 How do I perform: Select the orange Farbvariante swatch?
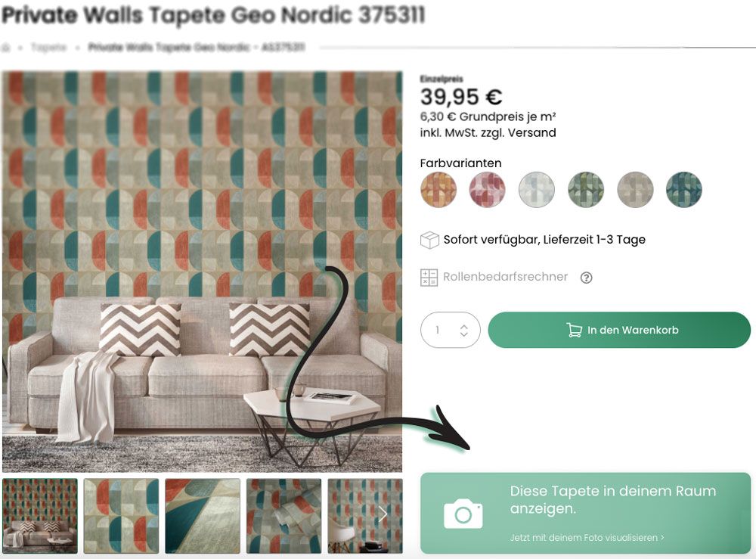[x=438, y=190]
